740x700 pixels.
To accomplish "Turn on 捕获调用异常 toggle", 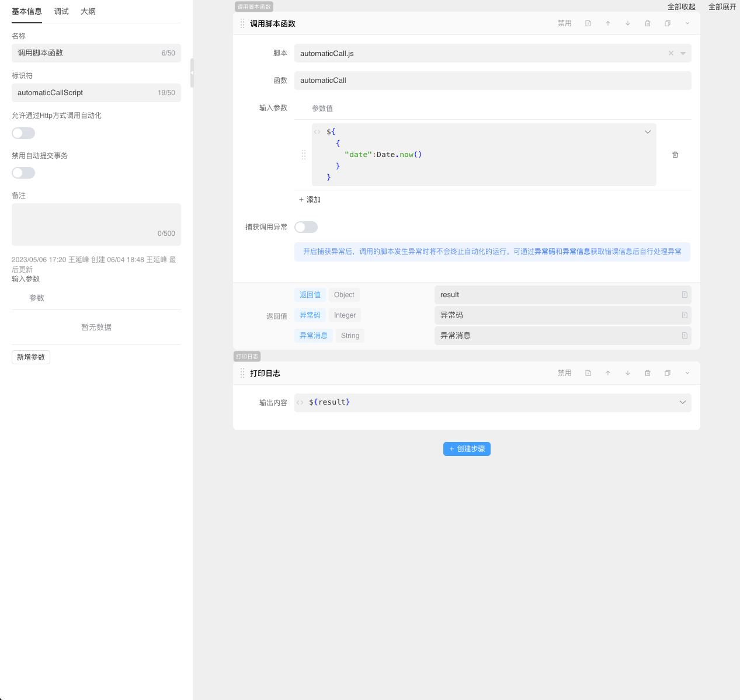I will click(306, 227).
